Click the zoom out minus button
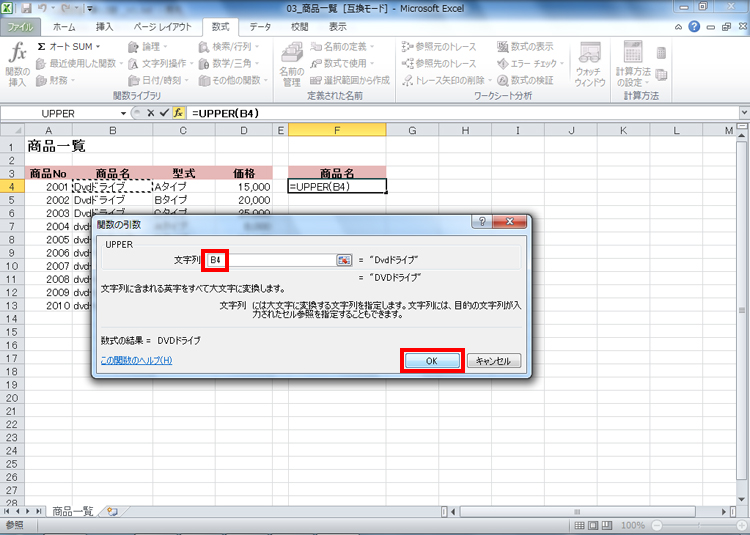The image size is (750, 535). pyautogui.click(x=658, y=525)
